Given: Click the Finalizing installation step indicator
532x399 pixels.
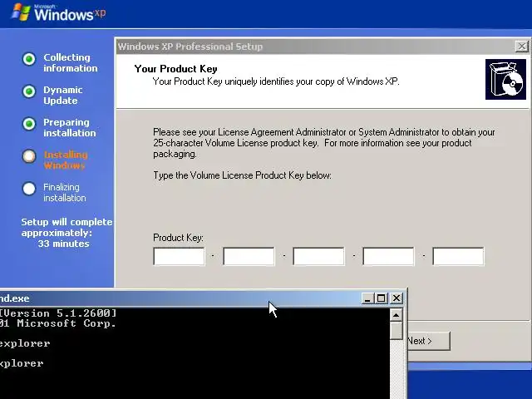Looking at the screenshot, I should pos(29,189).
